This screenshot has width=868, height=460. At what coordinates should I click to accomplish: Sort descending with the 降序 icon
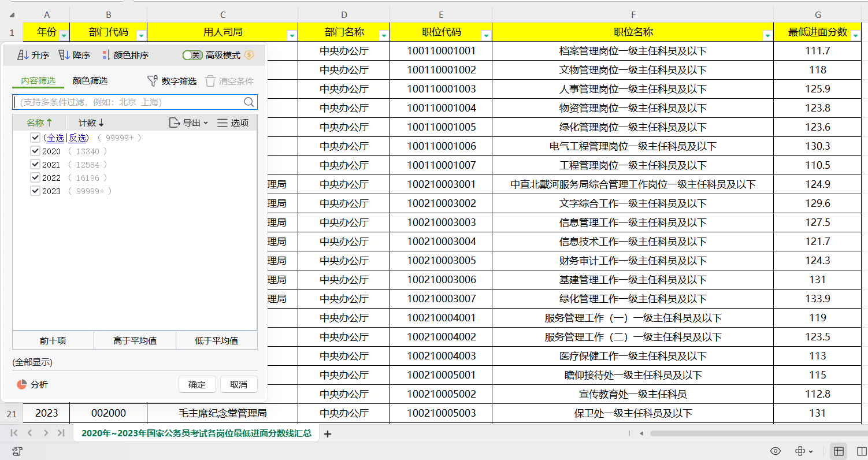[x=64, y=55]
